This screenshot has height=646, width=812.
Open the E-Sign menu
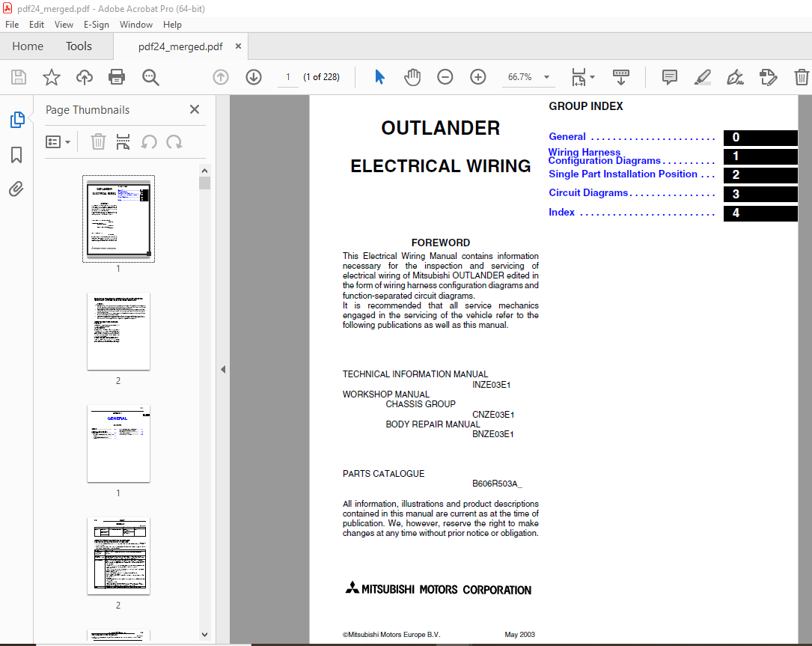point(96,25)
